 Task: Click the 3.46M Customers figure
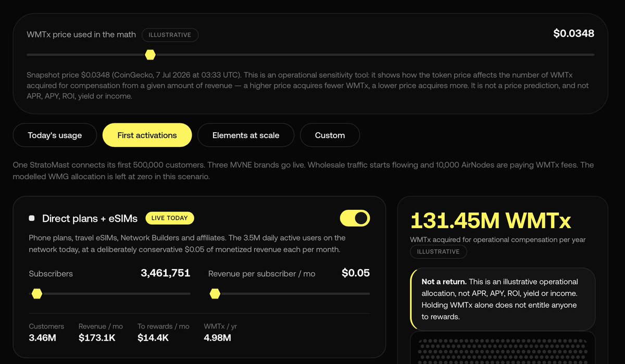43,338
